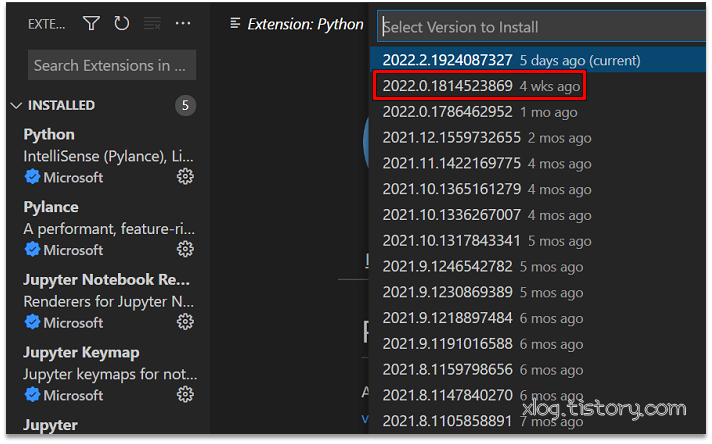This screenshot has width=712, height=444.
Task: Click verified publisher badge under Pylance
Action: pyautogui.click(x=32, y=249)
